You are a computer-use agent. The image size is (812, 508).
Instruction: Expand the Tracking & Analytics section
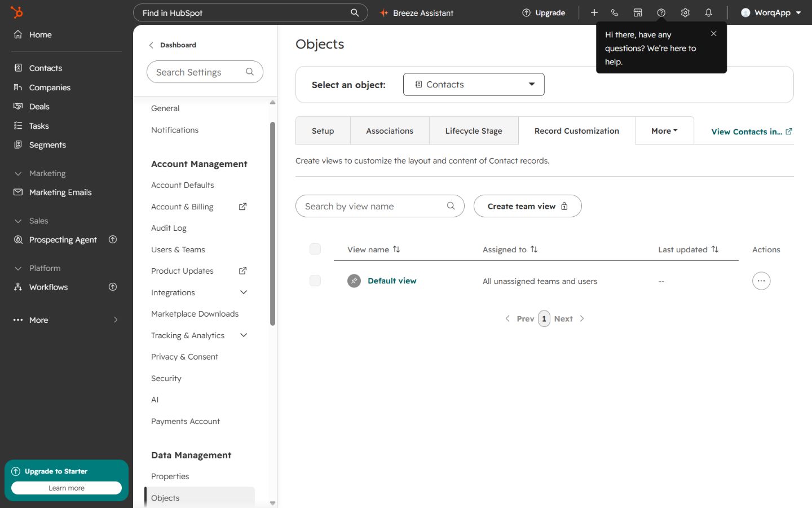[244, 335]
